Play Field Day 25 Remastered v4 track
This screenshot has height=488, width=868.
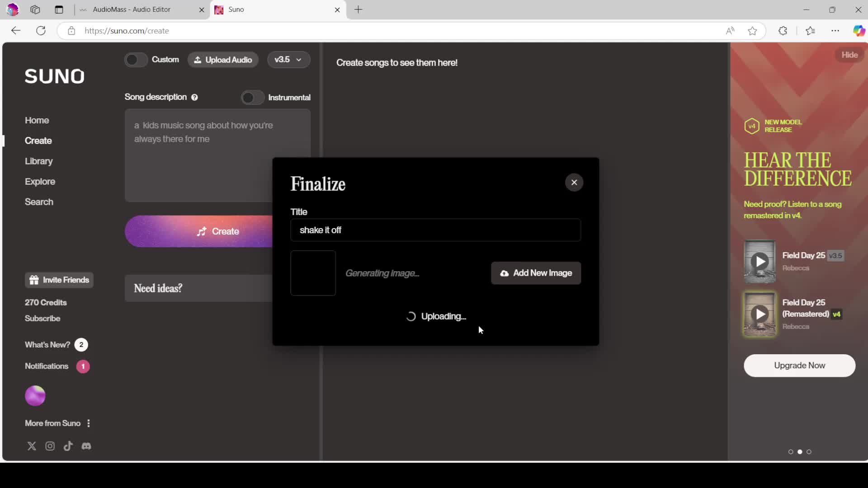coord(759,314)
